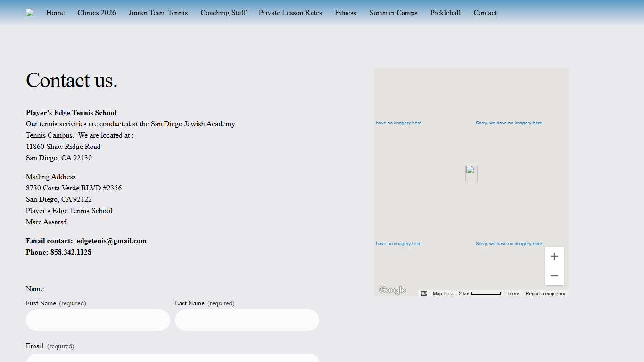Zoom in on the map
The height and width of the screenshot is (362, 644).
pos(554,256)
